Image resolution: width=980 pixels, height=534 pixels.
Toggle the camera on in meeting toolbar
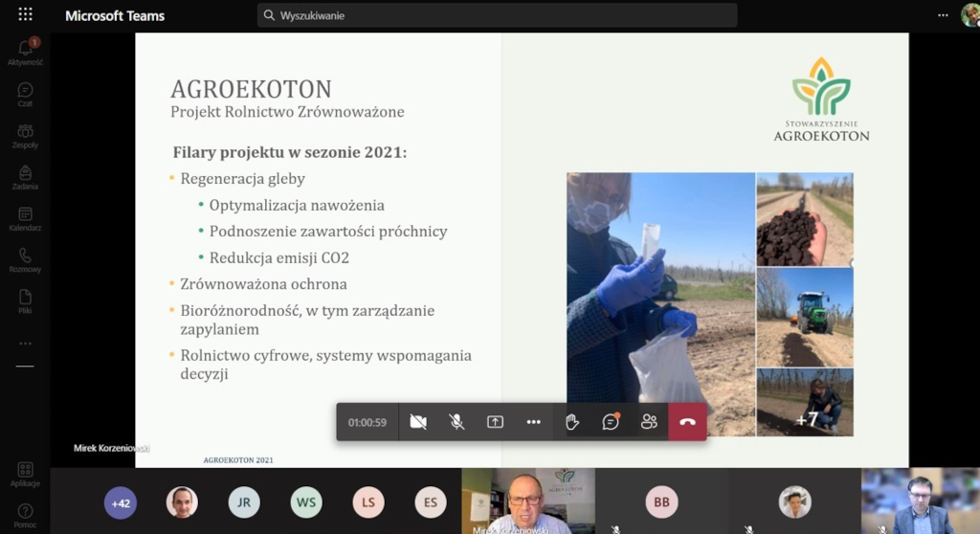click(x=418, y=422)
